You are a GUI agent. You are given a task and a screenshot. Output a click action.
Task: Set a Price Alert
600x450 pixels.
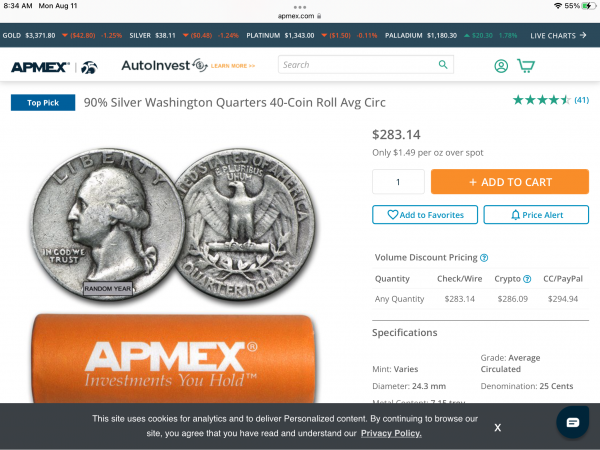(536, 215)
